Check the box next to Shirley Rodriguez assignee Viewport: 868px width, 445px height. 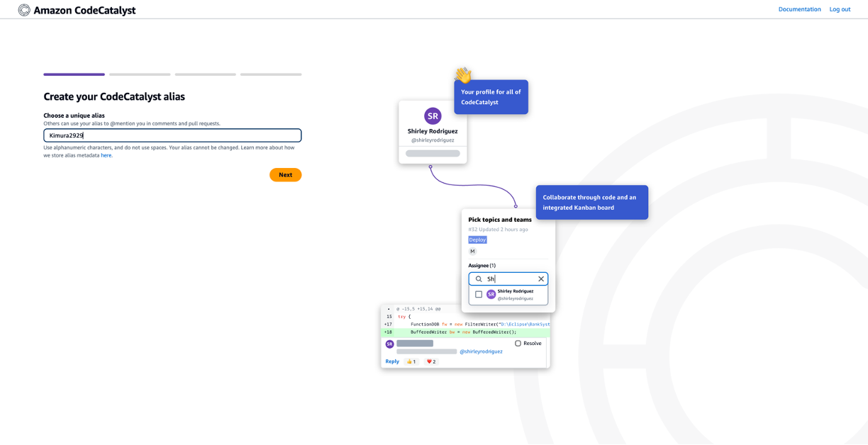click(477, 294)
